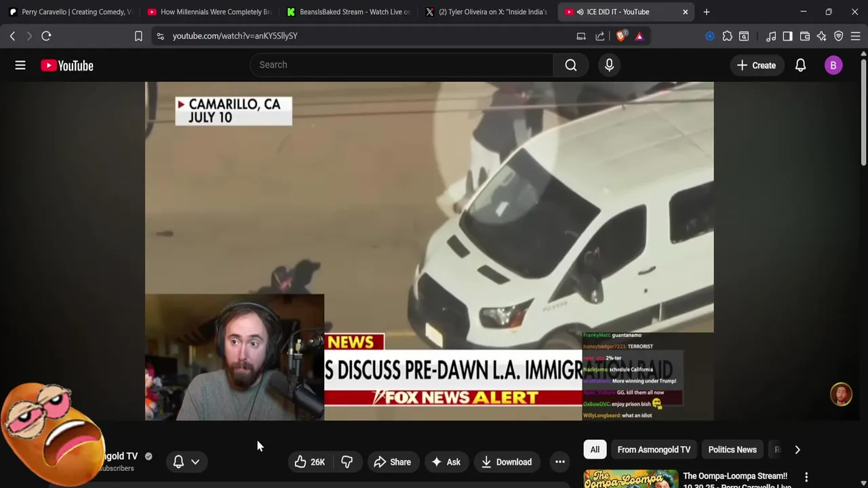This screenshot has width=868, height=488.
Task: Start voice search with microphone icon
Action: tap(609, 65)
